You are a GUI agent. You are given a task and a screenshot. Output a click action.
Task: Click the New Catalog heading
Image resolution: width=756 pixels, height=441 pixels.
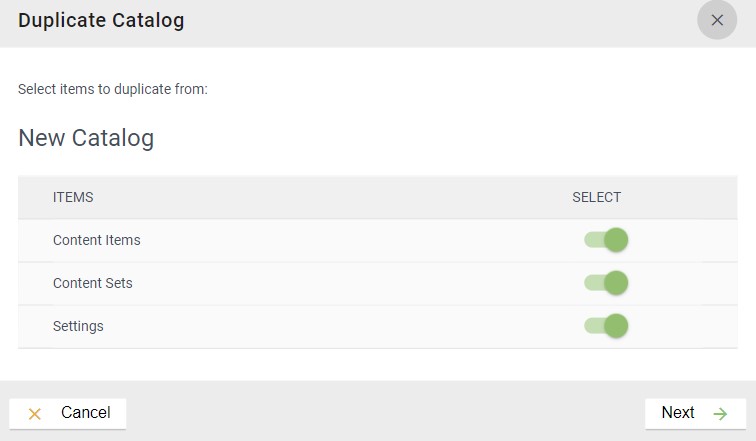[x=86, y=138]
